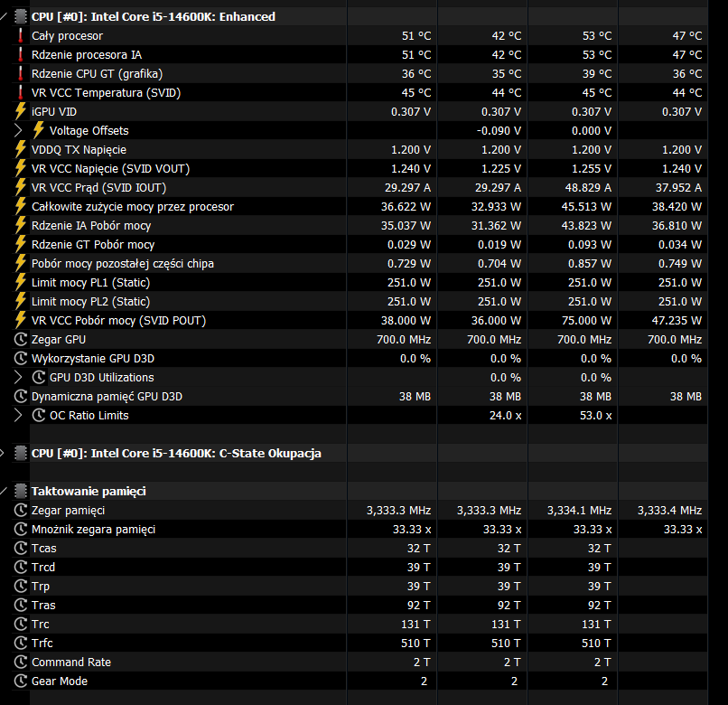728x705 pixels.
Task: Expand the C-State Okupacja section
Action: tap(4, 454)
